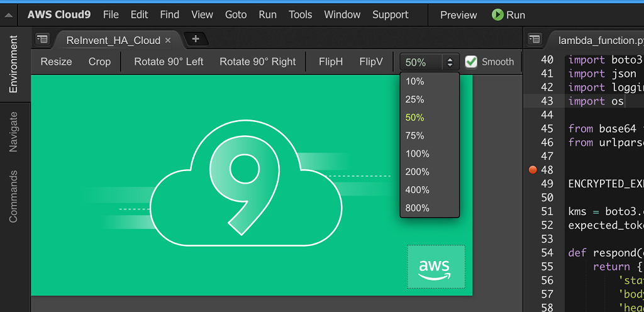Flip the image horizontally with FlipH
This screenshot has height=312, width=644.
pos(331,62)
